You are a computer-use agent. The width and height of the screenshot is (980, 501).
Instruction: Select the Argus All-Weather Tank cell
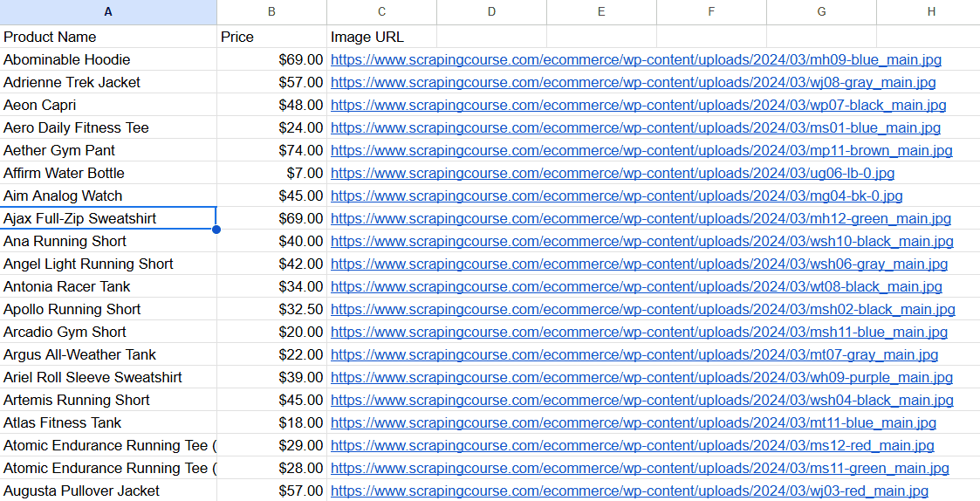[x=108, y=354]
